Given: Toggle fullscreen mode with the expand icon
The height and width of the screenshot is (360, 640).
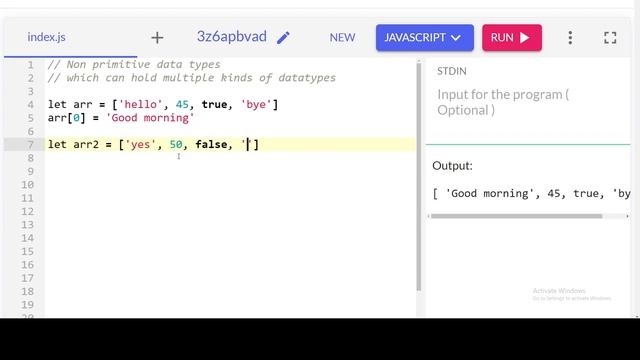Looking at the screenshot, I should [x=610, y=38].
